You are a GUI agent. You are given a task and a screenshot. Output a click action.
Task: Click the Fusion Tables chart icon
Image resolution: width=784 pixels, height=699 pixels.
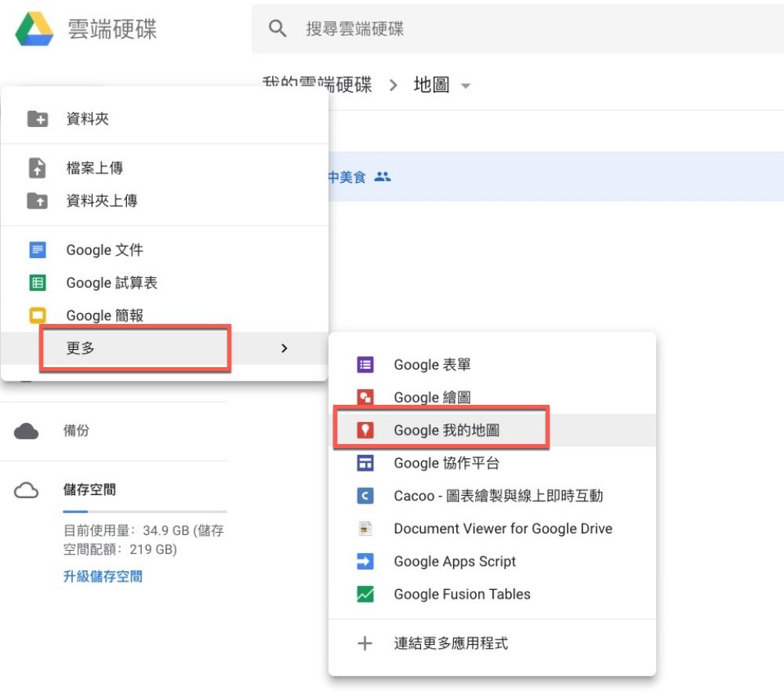365,595
